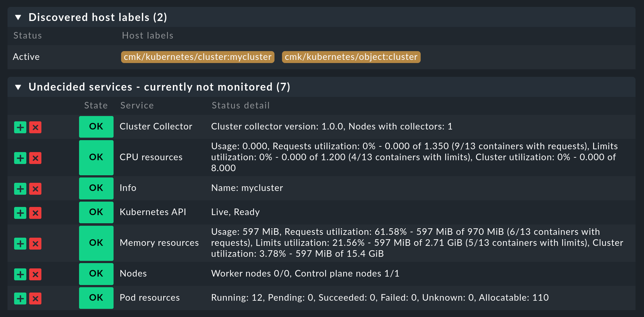This screenshot has width=644, height=317.
Task: Click the red X beside the Nodes service
Action: tap(35, 274)
